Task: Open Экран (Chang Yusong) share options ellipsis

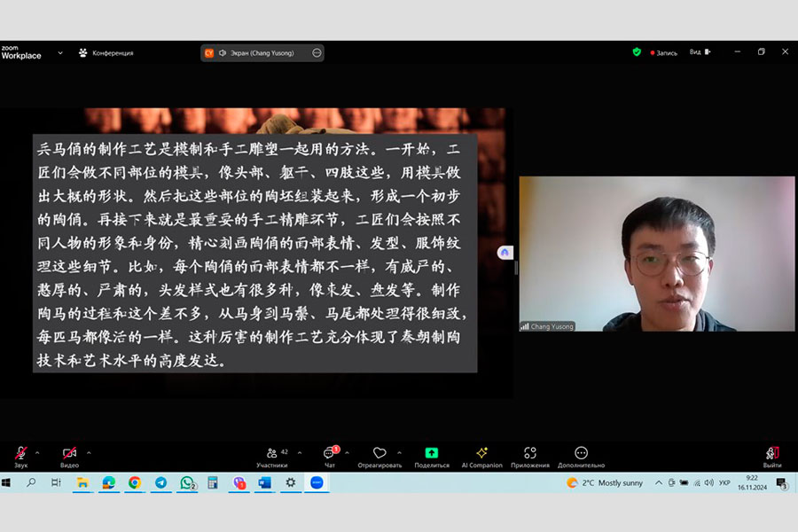Action: (317, 53)
